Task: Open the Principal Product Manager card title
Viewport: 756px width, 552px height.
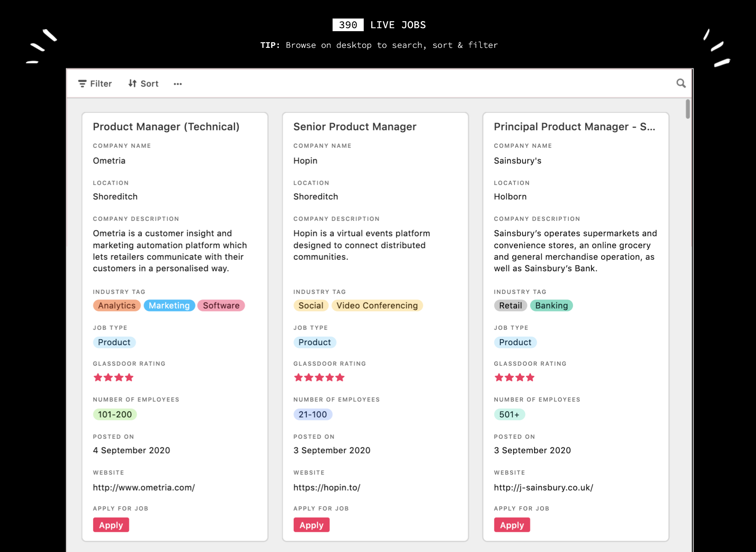Action: [575, 126]
